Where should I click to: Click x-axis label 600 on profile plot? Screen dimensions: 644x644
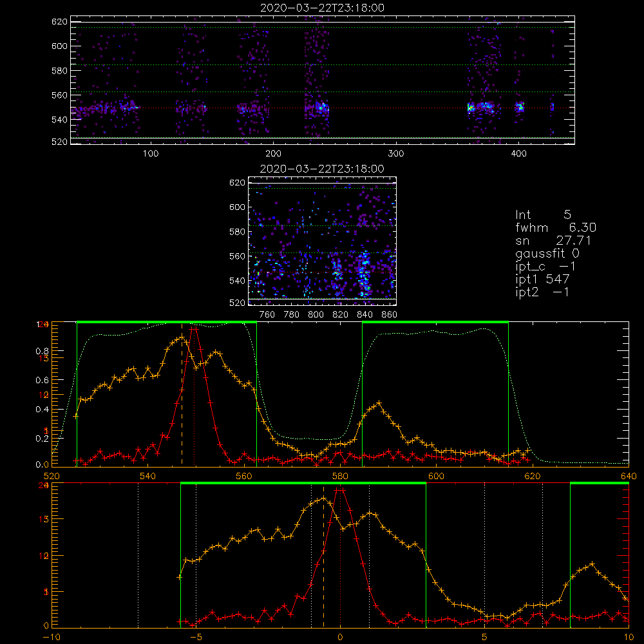pyautogui.click(x=436, y=476)
